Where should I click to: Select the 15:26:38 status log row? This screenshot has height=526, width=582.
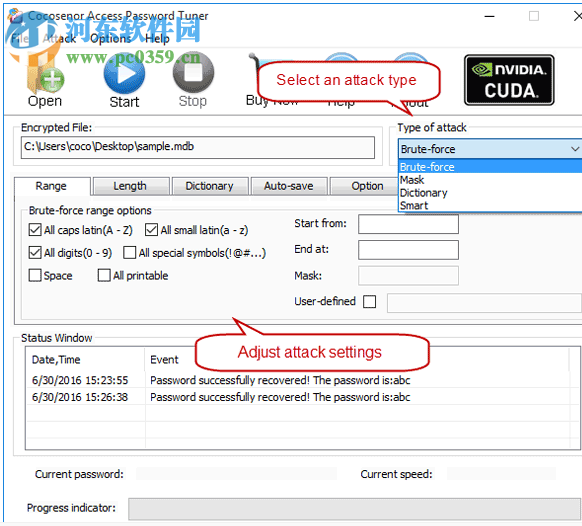[303, 397]
